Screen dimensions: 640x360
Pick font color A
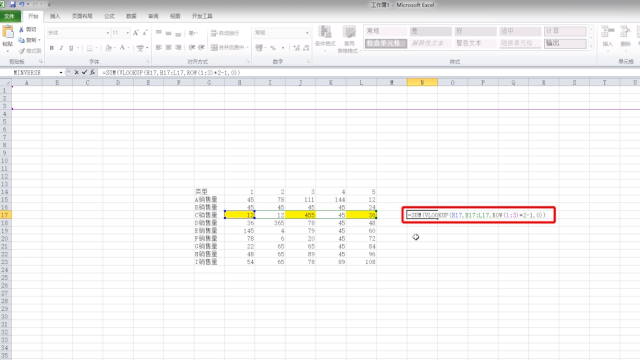point(122,48)
